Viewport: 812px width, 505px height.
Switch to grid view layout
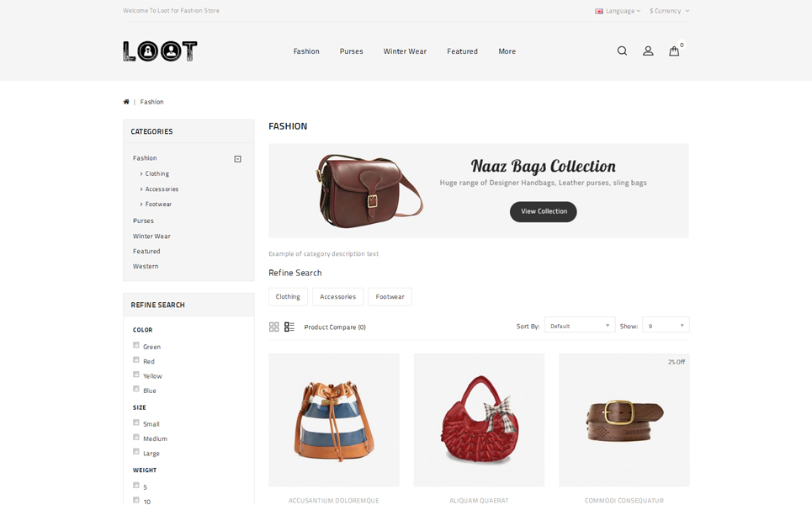tap(274, 327)
